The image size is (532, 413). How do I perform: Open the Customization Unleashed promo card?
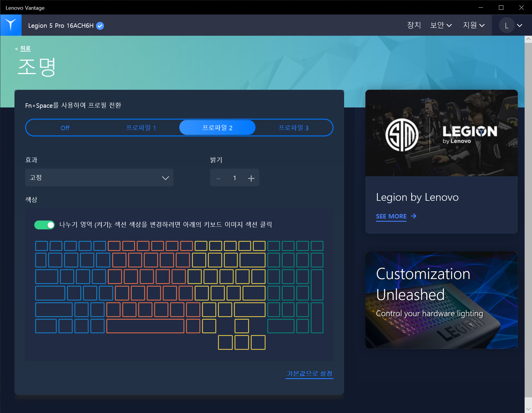[x=442, y=300]
